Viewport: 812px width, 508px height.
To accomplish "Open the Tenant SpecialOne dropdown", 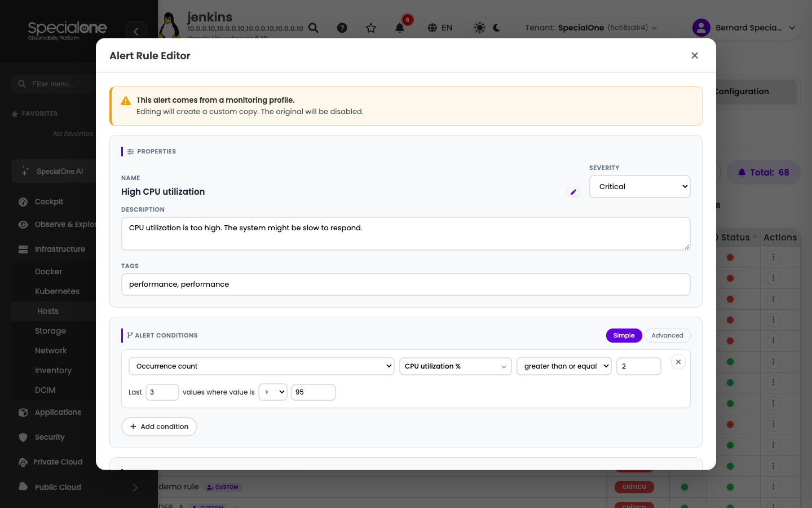I will pyautogui.click(x=590, y=28).
